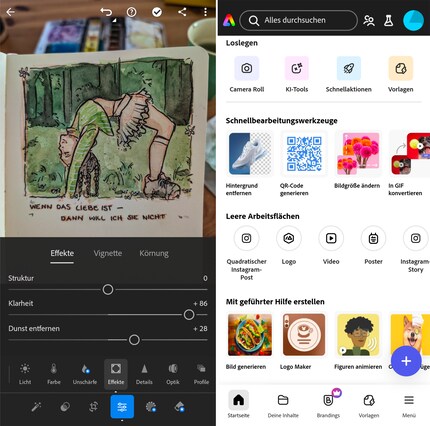Open In GIF konvertieren tool

409,163
